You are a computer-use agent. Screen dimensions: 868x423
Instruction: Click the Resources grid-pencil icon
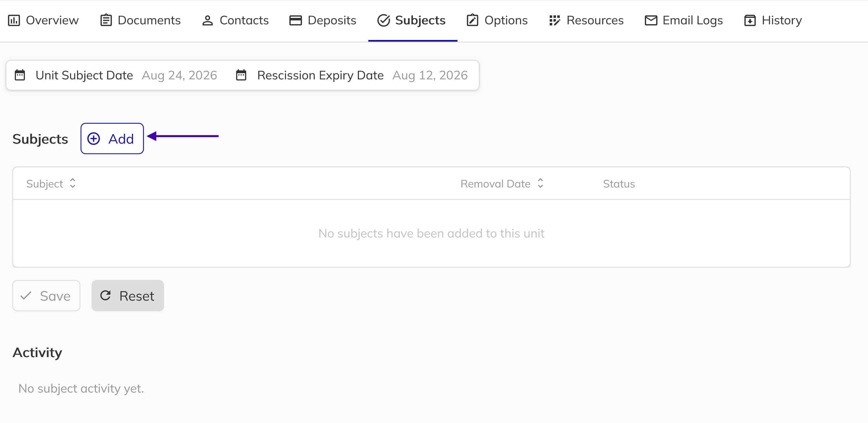point(555,21)
